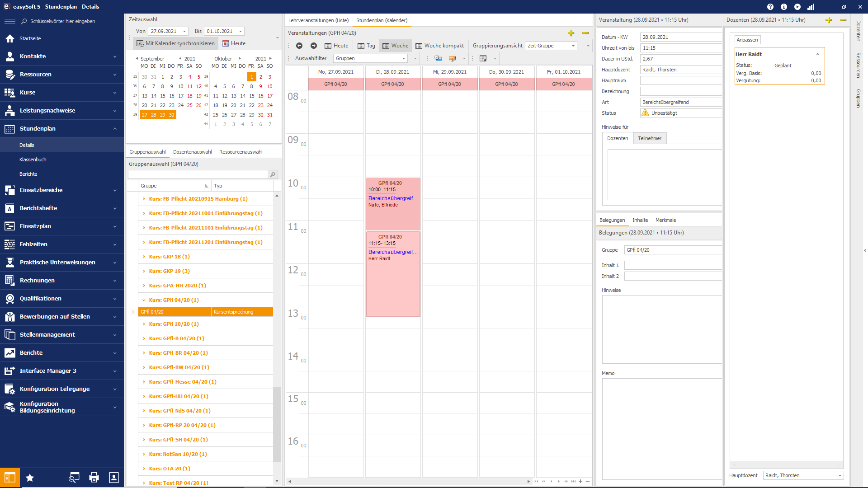This screenshot has width=868, height=488.
Task: Add a Dozent with plus icon
Action: (829, 20)
